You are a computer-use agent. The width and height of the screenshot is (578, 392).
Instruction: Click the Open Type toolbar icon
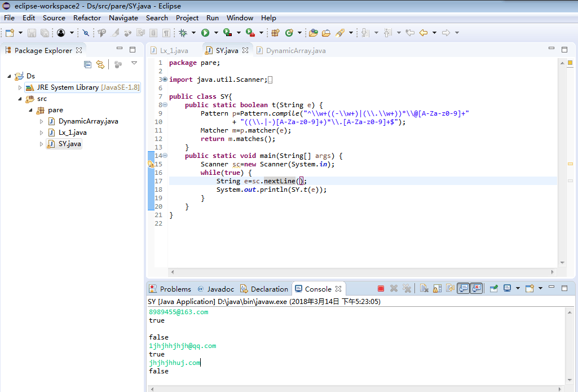[314, 33]
